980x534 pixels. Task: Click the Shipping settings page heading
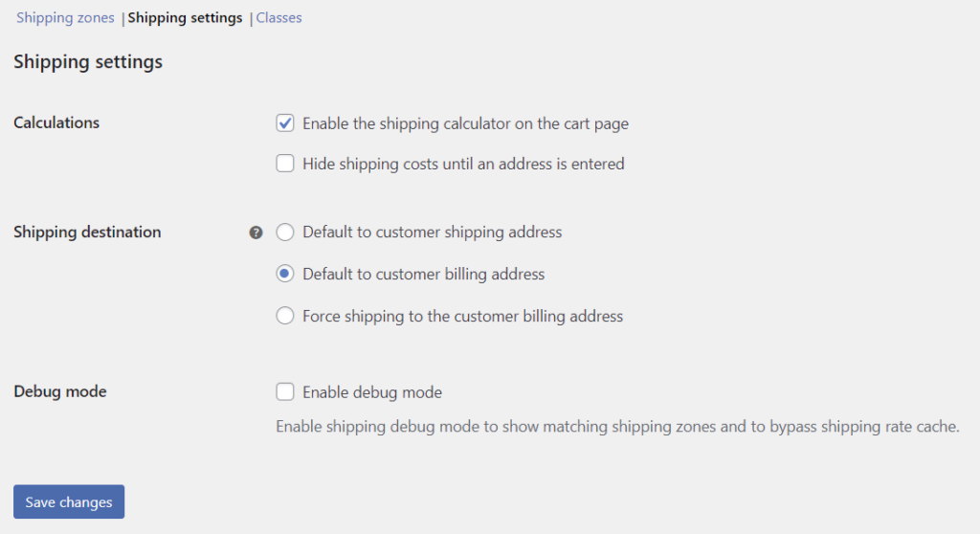88,62
